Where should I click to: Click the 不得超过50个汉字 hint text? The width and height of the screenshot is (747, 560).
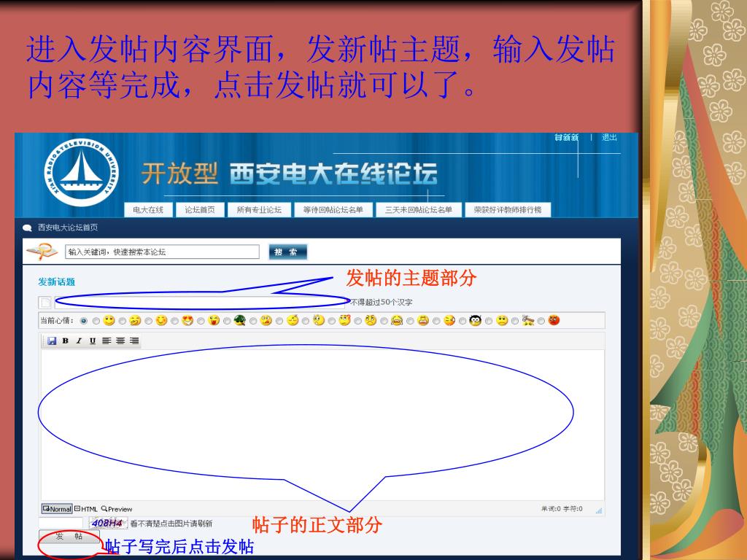pyautogui.click(x=382, y=303)
